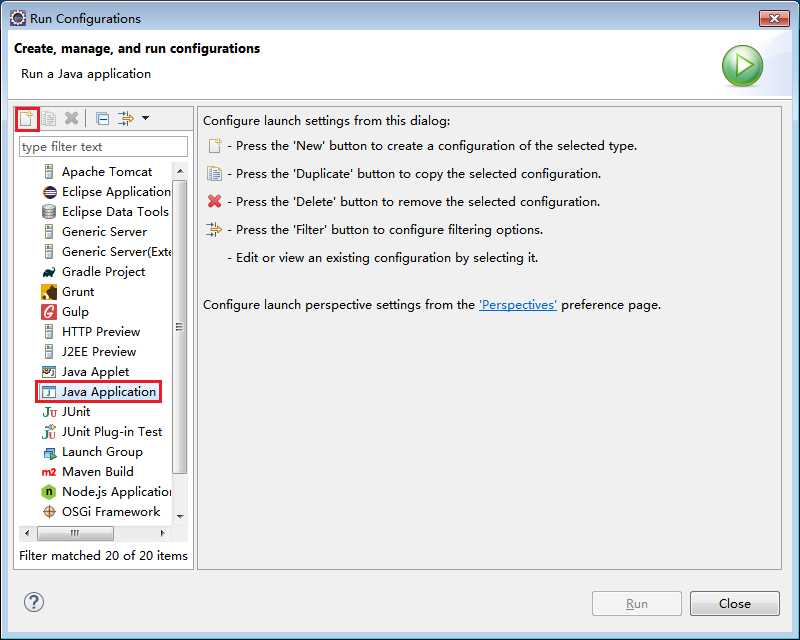Select Maven Build launch type
Viewport: 800px width, 640px height.
coord(97,472)
